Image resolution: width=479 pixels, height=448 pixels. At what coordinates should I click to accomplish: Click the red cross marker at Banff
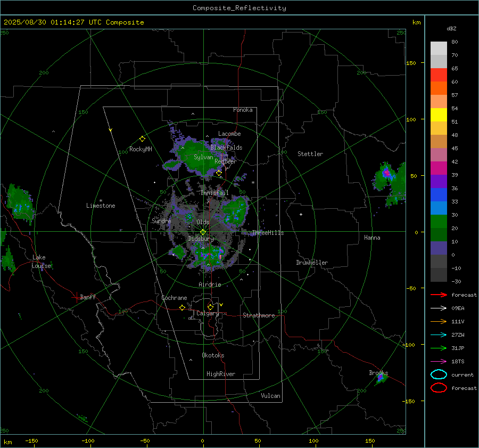(76, 297)
